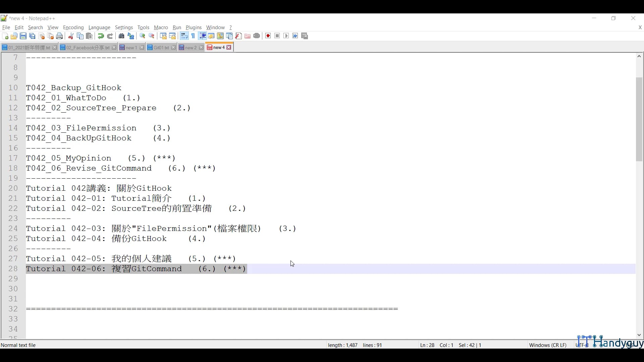Open Find with the binoculars icon
This screenshot has width=644, height=362.
pos(121,36)
